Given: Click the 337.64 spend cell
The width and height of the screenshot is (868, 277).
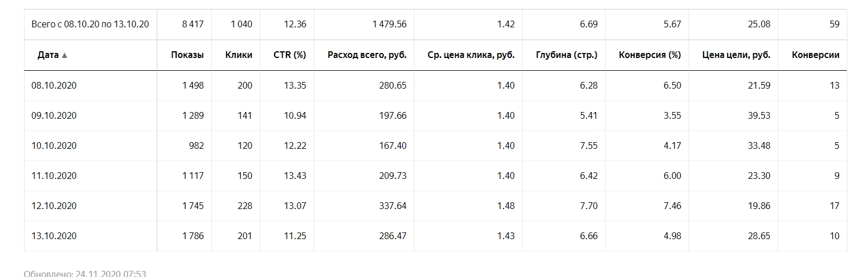Looking at the screenshot, I should pyautogui.click(x=392, y=206).
